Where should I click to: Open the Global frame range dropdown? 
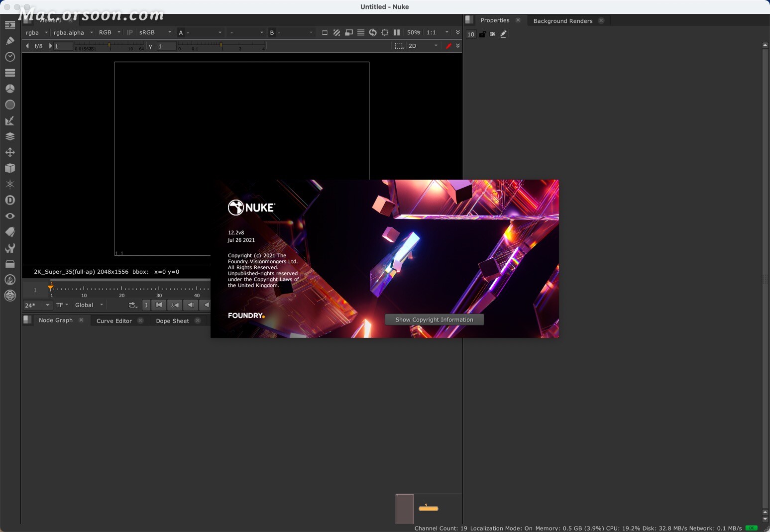tap(89, 305)
